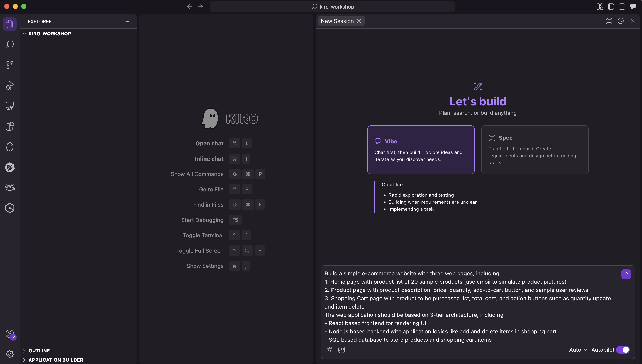Click the Open chat shortcut label

click(209, 144)
